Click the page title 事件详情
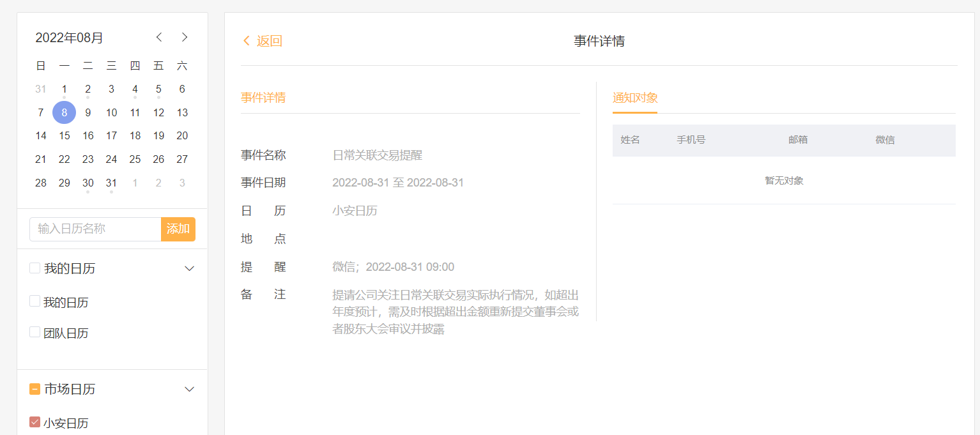 tap(599, 41)
